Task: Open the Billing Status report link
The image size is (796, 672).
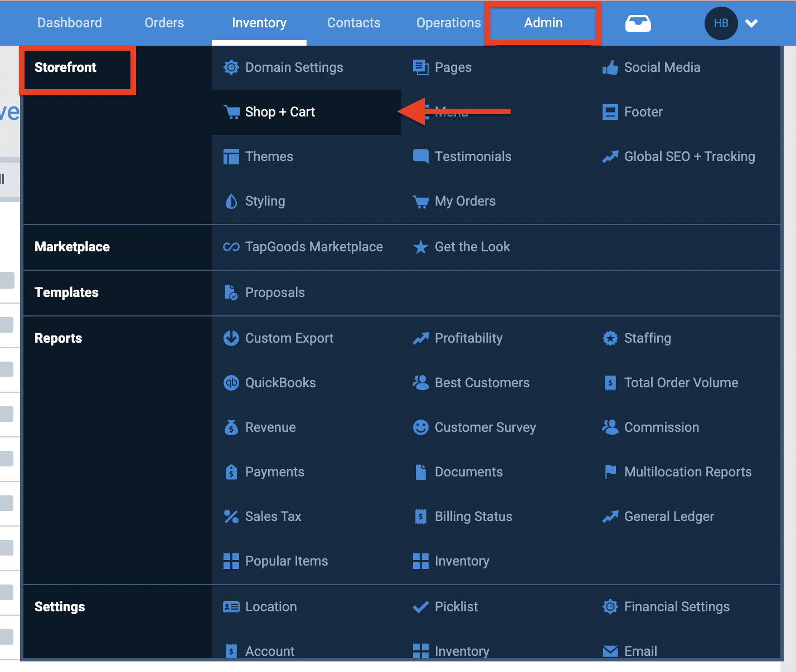Action: [x=473, y=517]
